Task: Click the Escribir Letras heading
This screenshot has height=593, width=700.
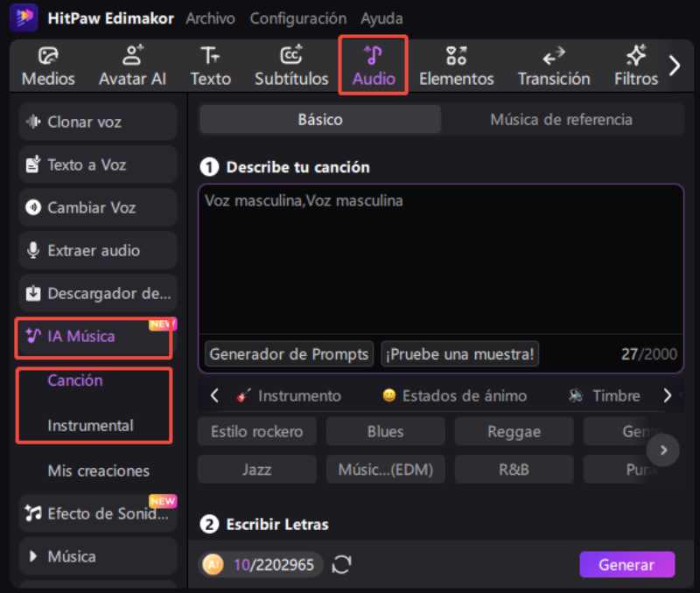Action: pyautogui.click(x=277, y=524)
